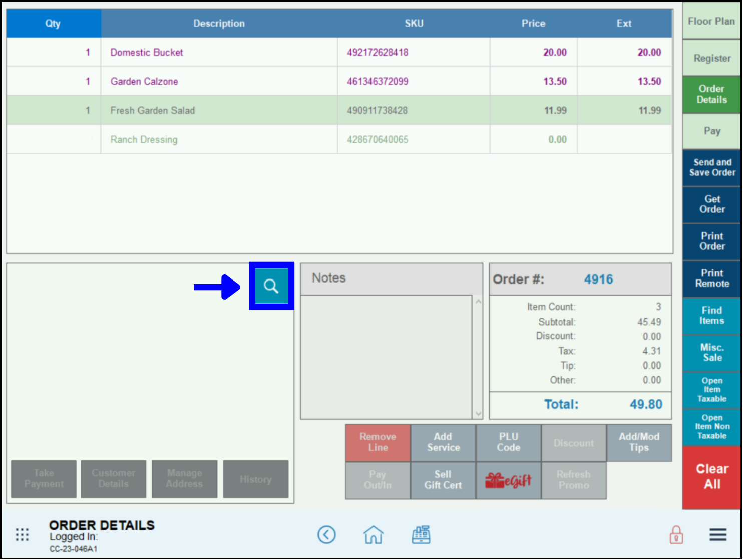Image resolution: width=743 pixels, height=560 pixels.
Task: Open the home screen icon
Action: point(373,534)
